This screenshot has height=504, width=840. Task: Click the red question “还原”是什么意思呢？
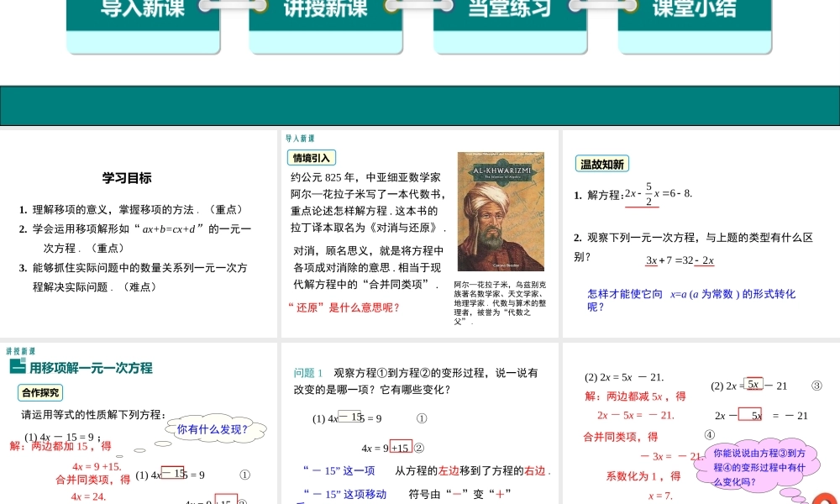[344, 307]
